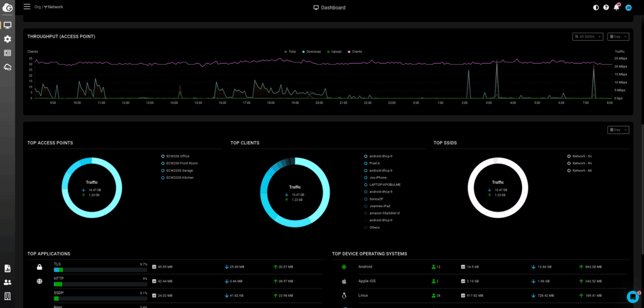
Task: Click the Network breadcrumb item
Action: [55, 7]
